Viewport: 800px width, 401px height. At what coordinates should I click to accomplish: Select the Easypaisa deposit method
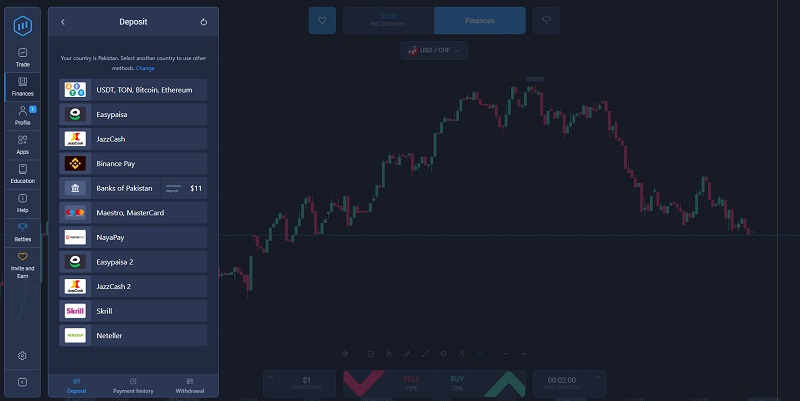click(133, 114)
